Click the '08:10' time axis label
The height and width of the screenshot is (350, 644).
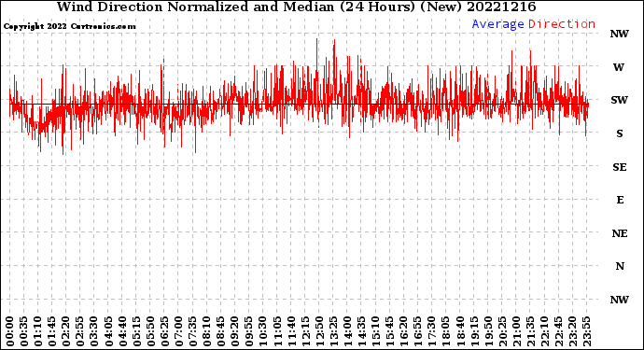pos(206,331)
